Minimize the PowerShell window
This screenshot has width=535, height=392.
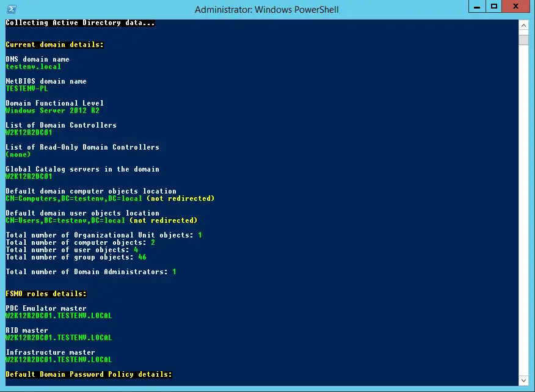click(x=477, y=7)
